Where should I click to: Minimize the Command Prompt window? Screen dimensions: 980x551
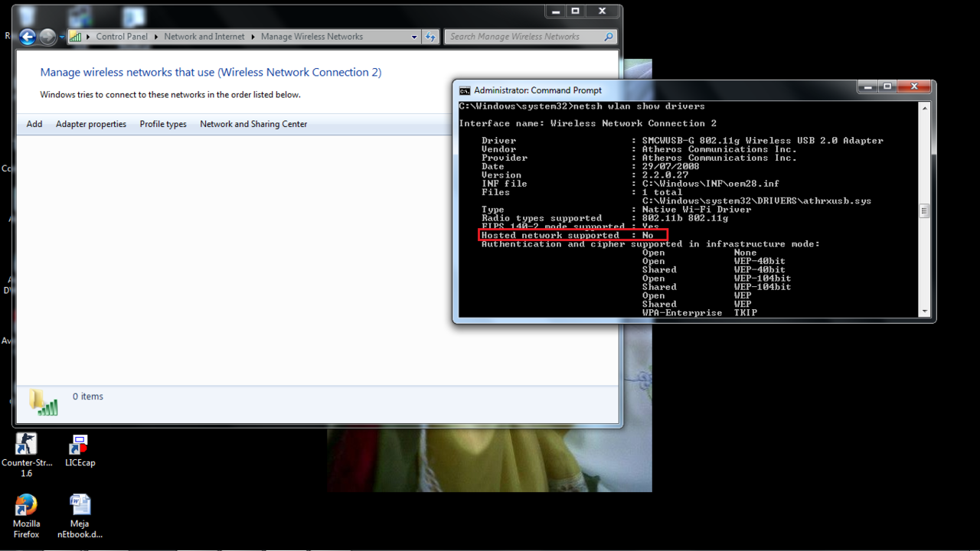(x=867, y=87)
